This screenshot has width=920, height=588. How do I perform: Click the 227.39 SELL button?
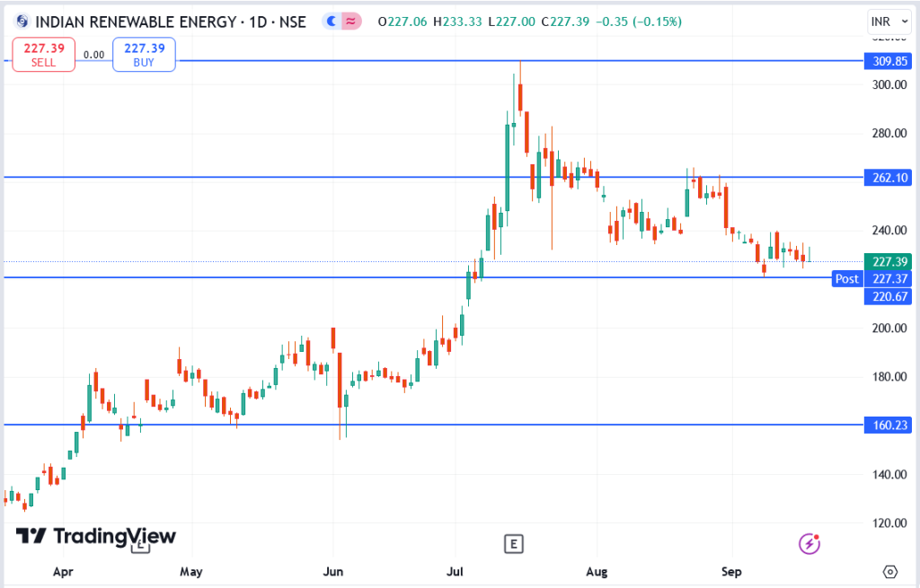43,55
